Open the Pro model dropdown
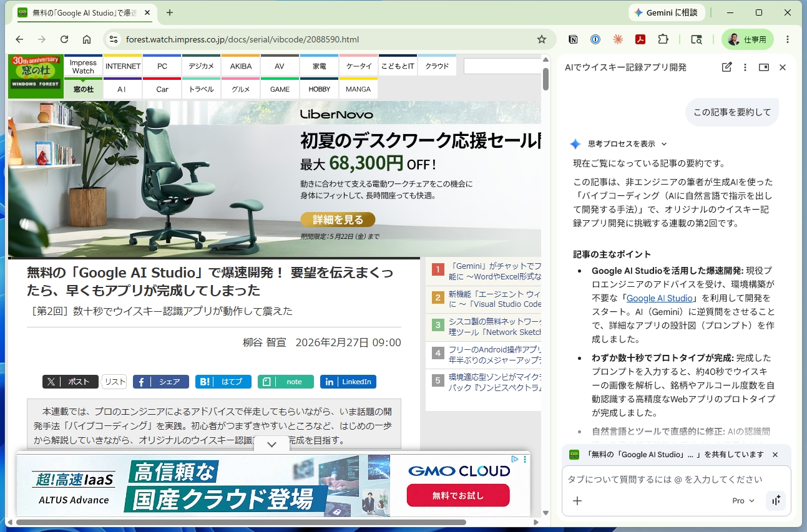This screenshot has height=532, width=807. (743, 501)
